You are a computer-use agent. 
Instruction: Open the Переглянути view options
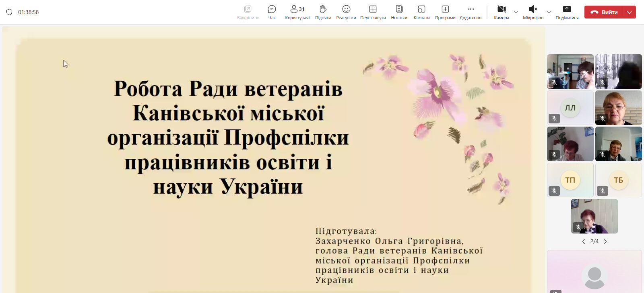(373, 12)
